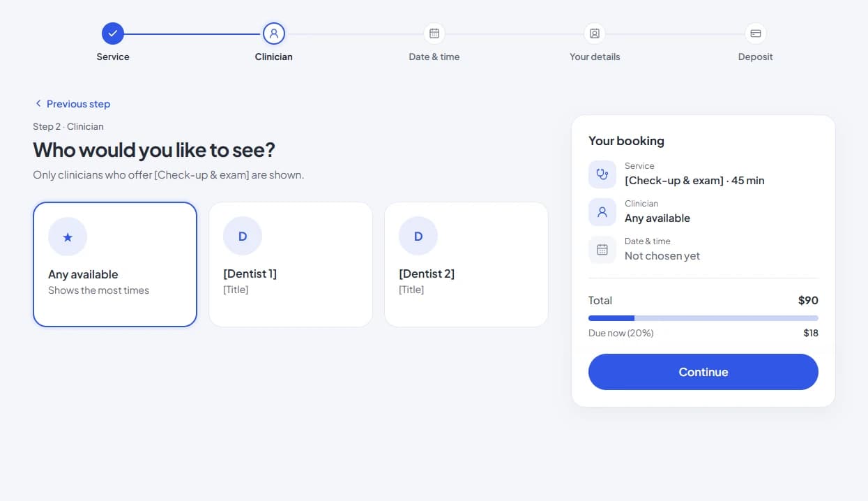Go back via Previous step link
The width and height of the screenshot is (868, 501).
73,104
